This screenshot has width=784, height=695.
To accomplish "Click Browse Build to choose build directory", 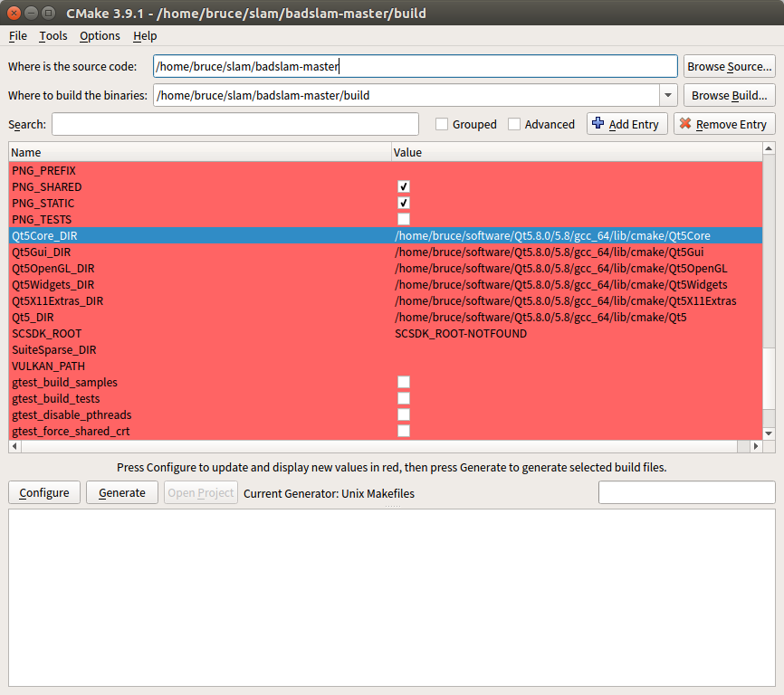I will [x=729, y=94].
